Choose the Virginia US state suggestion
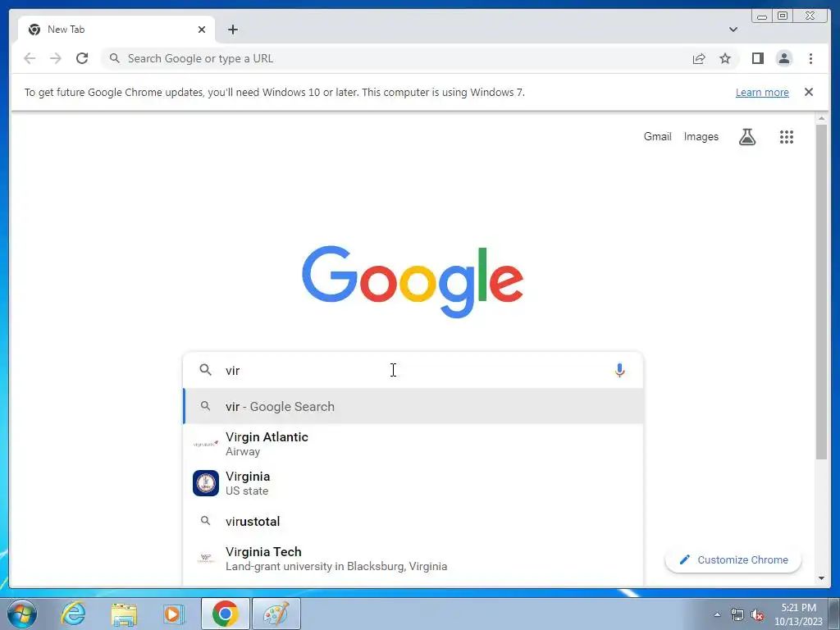The height and width of the screenshot is (630, 840). [x=413, y=483]
